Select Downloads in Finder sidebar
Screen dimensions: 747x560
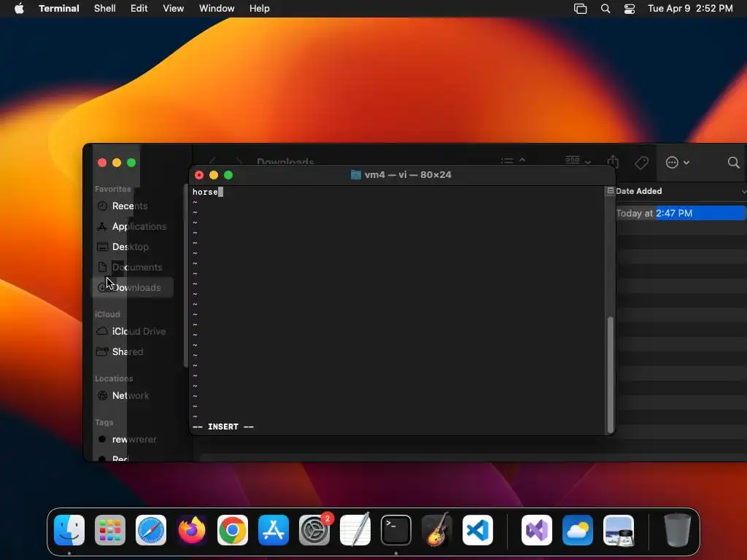click(x=133, y=287)
